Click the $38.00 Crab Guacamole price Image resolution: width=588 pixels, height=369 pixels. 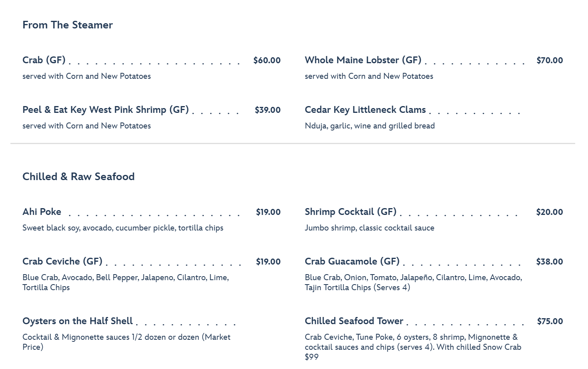coord(550,262)
